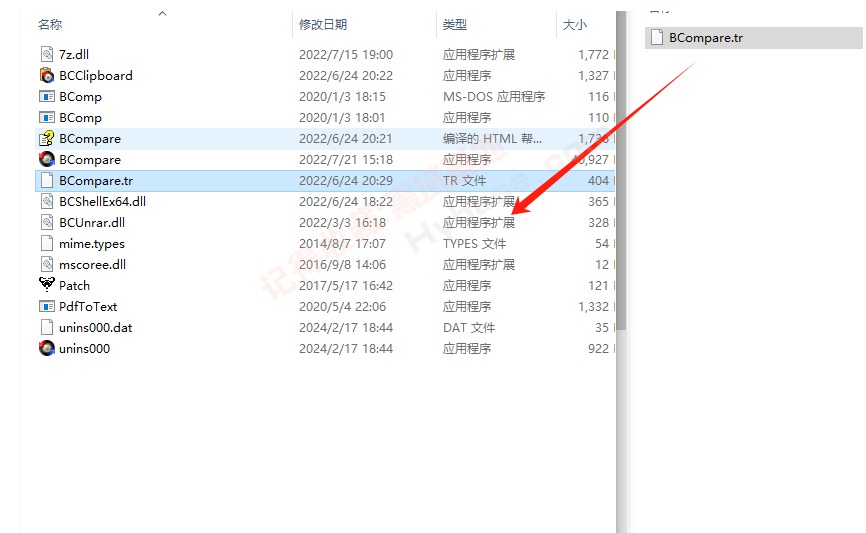Viewport: 866px width, 533px height.
Task: Click type cell MS-DOS 应用程序
Action: click(494, 96)
